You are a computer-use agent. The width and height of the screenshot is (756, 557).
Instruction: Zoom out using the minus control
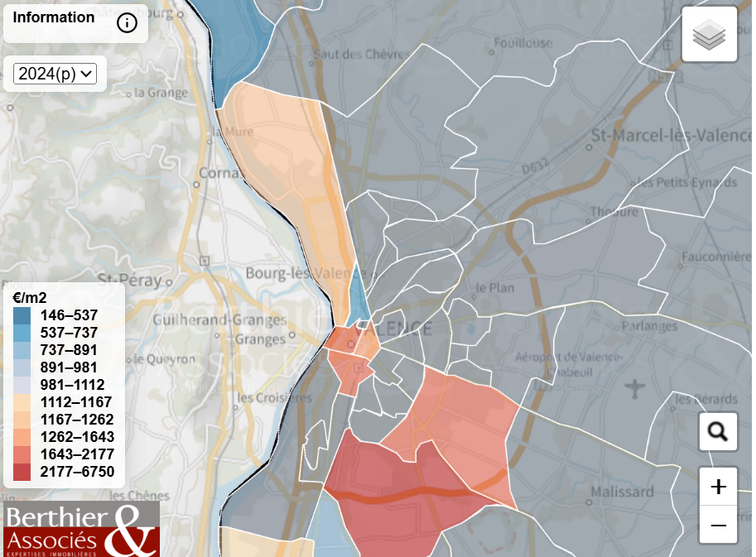coord(719,525)
